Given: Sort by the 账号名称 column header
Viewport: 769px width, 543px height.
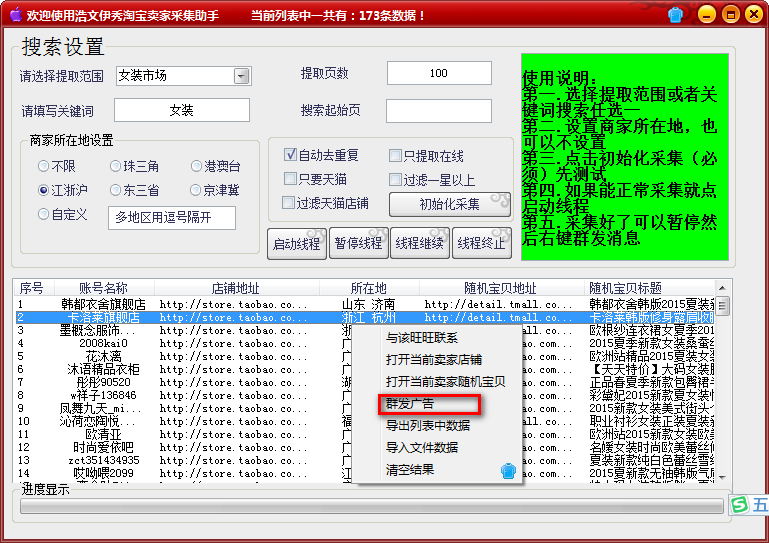Looking at the screenshot, I should tap(104, 288).
